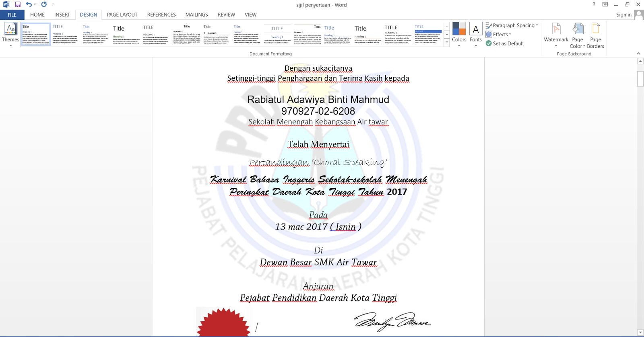Click the text Telah Menyertai
This screenshot has width=644, height=337.
click(x=318, y=144)
